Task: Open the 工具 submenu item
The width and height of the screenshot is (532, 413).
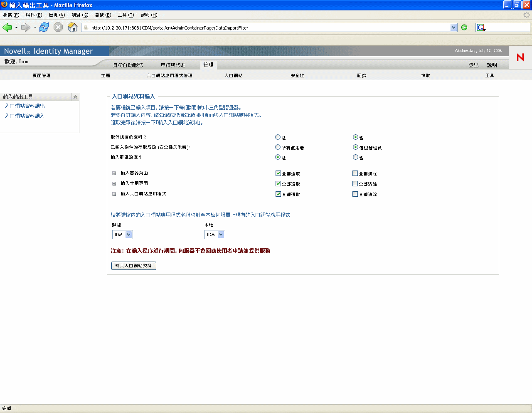Action: pyautogui.click(x=490, y=76)
